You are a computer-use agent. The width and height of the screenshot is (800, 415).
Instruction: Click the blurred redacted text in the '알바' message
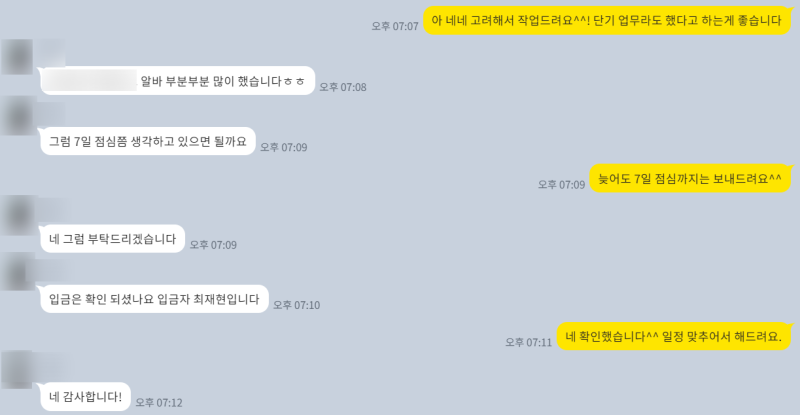[x=90, y=81]
